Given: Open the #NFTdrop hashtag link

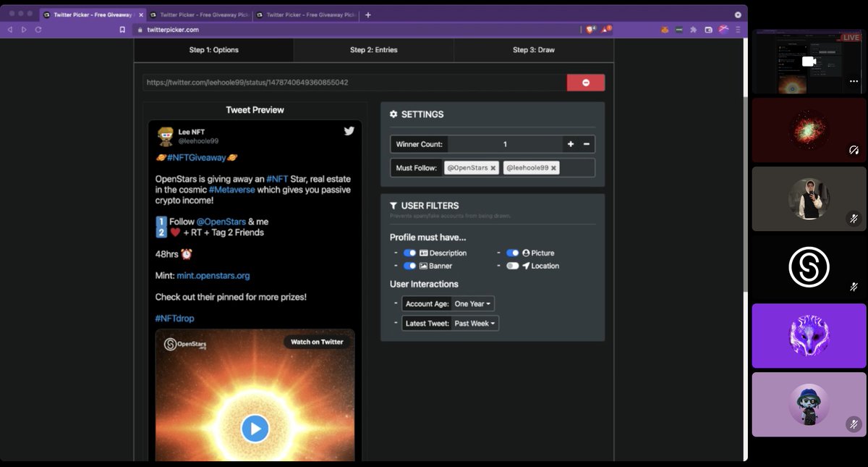Looking at the screenshot, I should (x=174, y=319).
